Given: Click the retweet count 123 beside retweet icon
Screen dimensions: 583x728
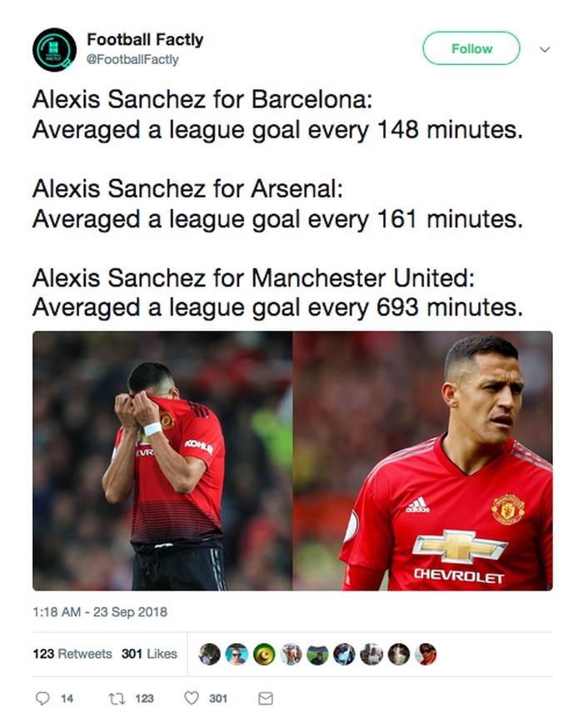Looking at the screenshot, I should click(144, 698).
